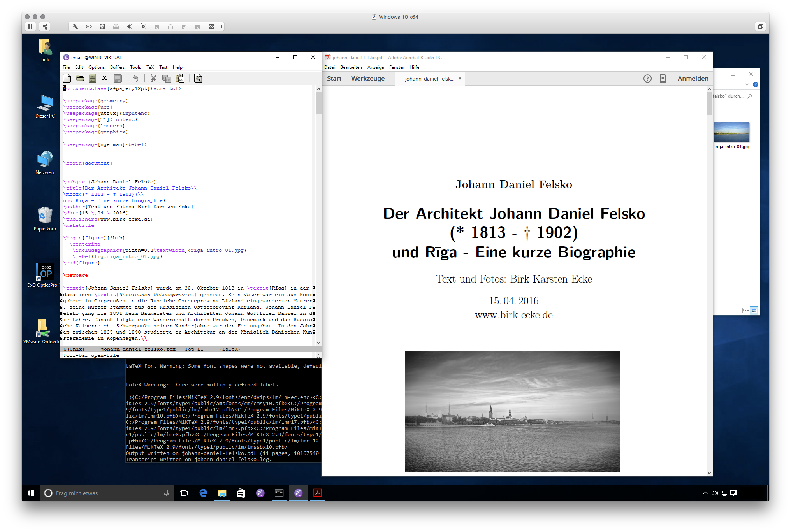This screenshot has width=791, height=532.
Task: Open the Emacs Options menu
Action: pyautogui.click(x=97, y=67)
